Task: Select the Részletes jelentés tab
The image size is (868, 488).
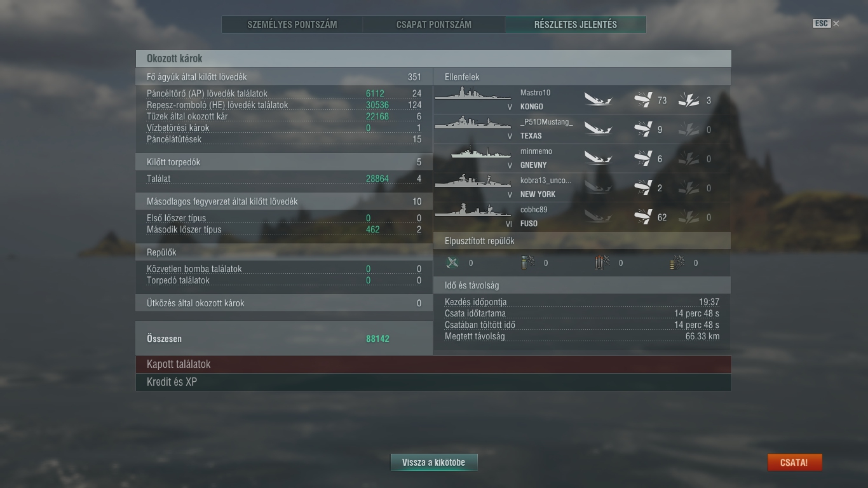Action: coord(576,25)
